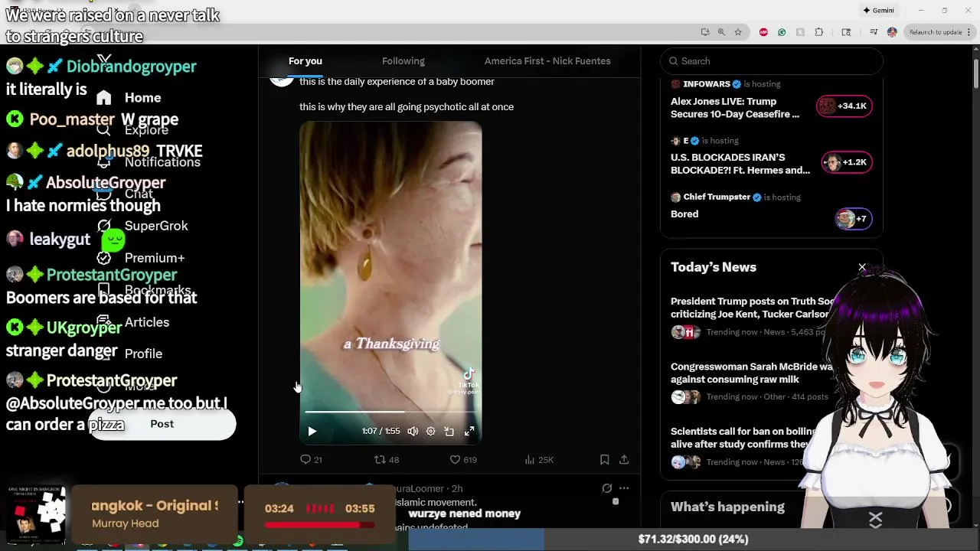Join Chief Trumpster's Bored space
This screenshot has width=980, height=551.
point(684,214)
